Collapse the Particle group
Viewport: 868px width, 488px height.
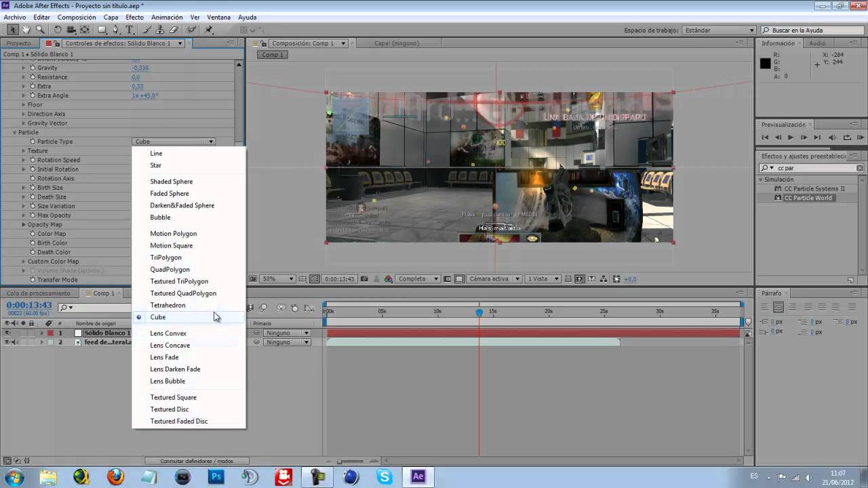click(x=14, y=132)
